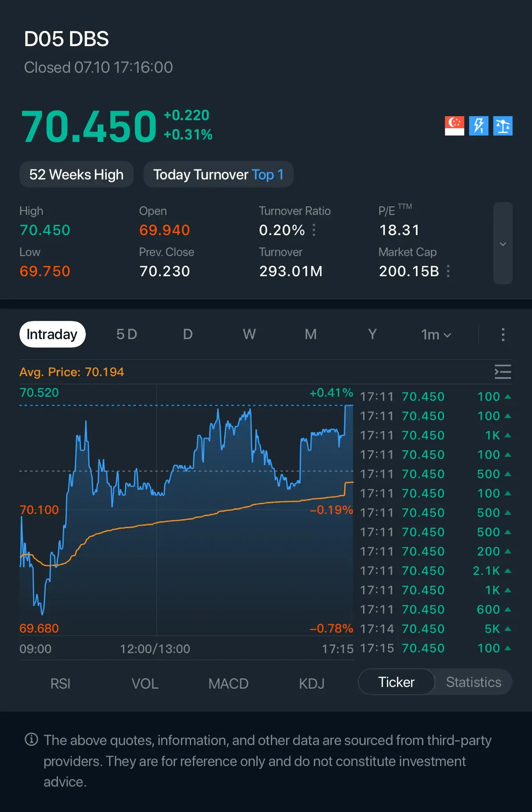532x812 pixels.
Task: Switch to the 5D chart tab
Action: point(127,334)
